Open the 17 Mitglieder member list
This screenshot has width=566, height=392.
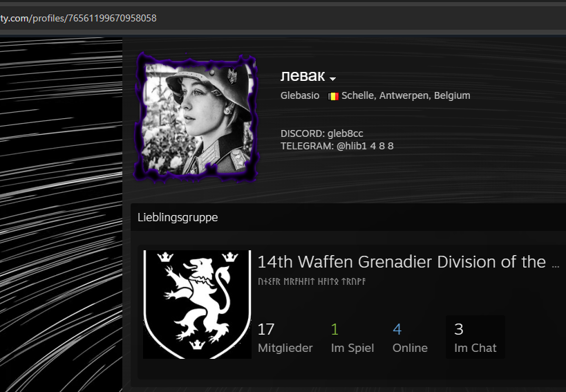[285, 337]
